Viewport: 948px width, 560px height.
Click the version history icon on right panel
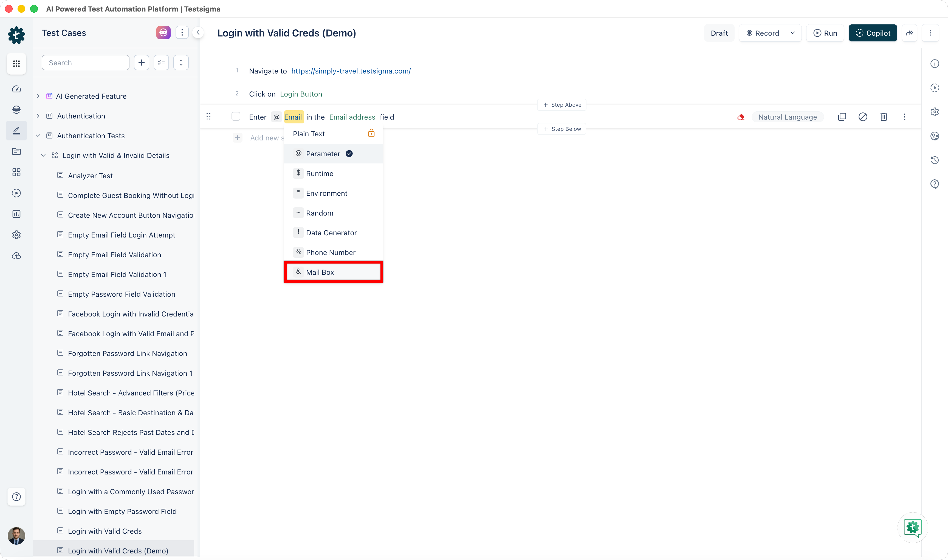click(935, 160)
